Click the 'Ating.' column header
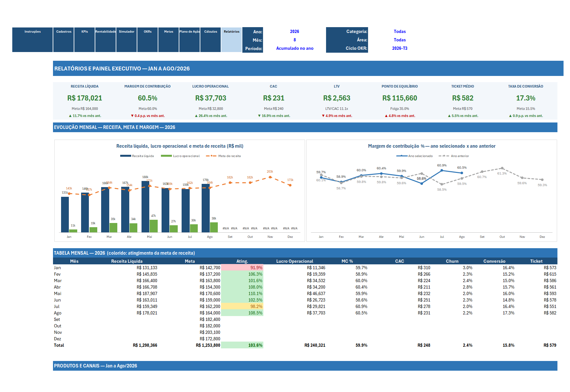The height and width of the screenshot is (392, 570). tap(242, 261)
